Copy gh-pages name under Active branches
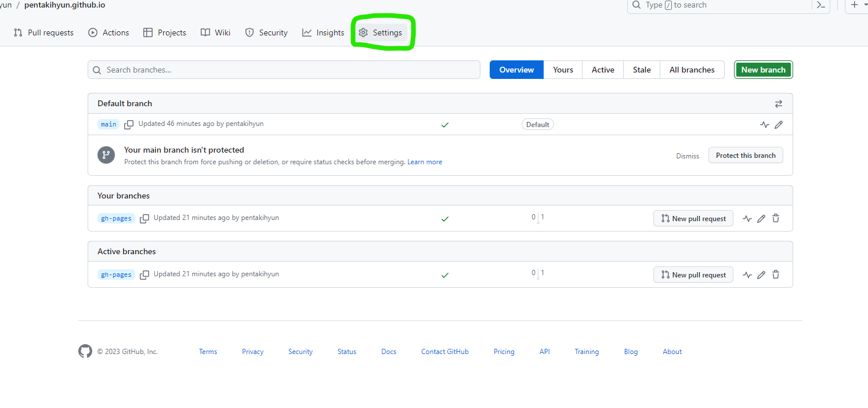Viewport: 868px width, 408px height. [x=144, y=275]
